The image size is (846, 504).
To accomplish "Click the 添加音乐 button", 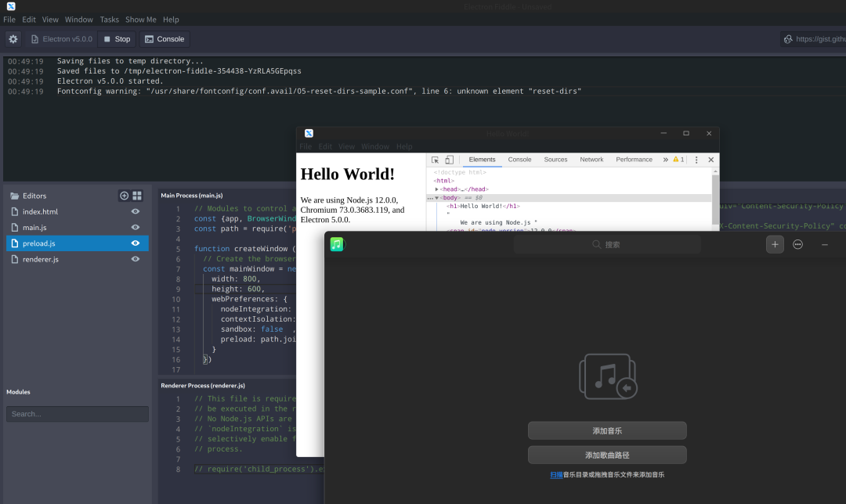I will click(x=607, y=430).
